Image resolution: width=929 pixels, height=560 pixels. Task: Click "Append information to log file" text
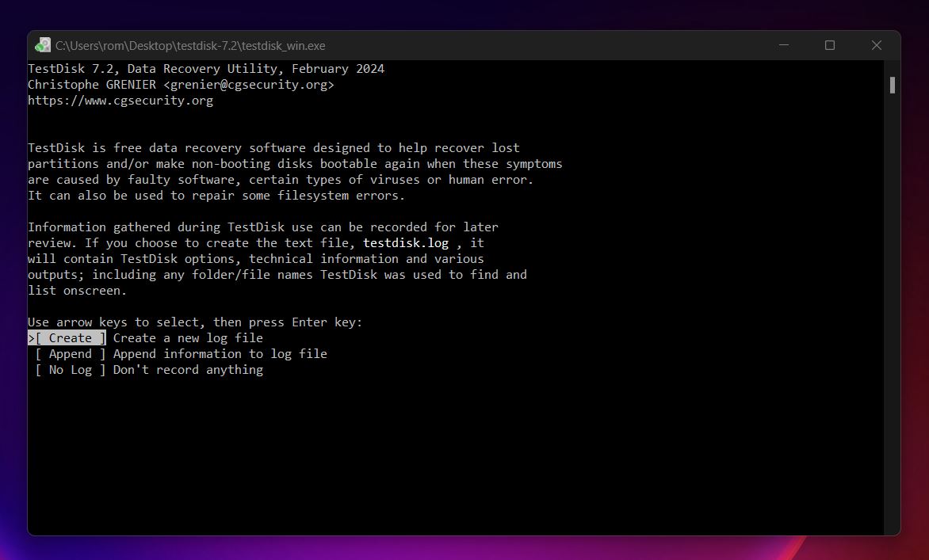220,354
